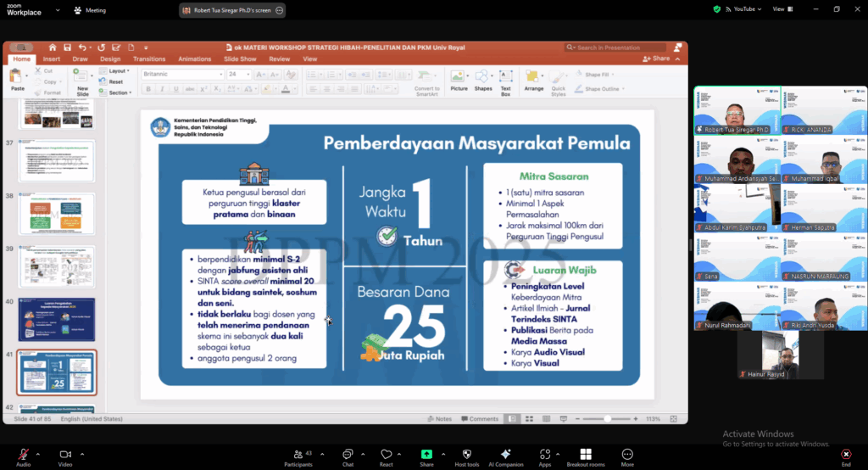Screen dimensions: 868x470
Task: Click the More options button
Action: coord(627,455)
